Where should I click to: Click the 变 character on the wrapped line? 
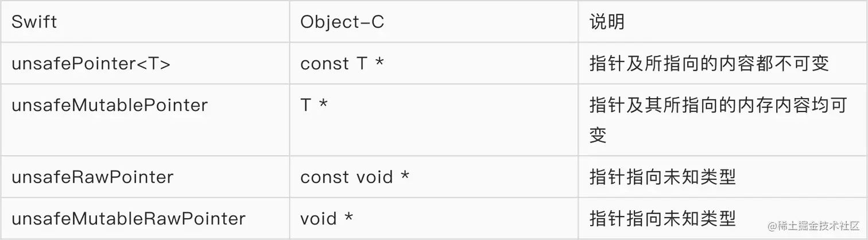pos(598,135)
